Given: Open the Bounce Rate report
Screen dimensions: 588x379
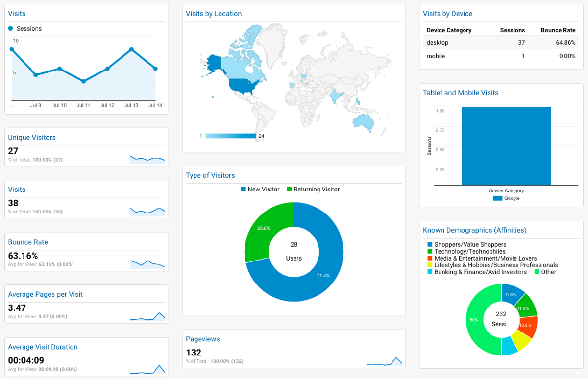Looking at the screenshot, I should 28,242.
